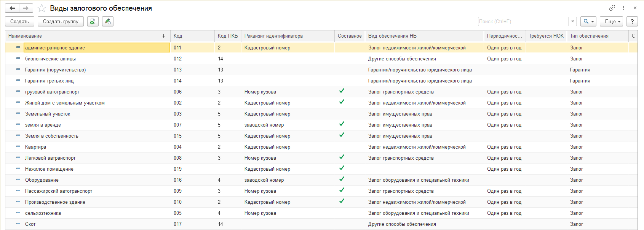Image resolution: width=644 pixels, height=230 pixels.
Task: Expand the Еще dropdown menu
Action: click(612, 22)
